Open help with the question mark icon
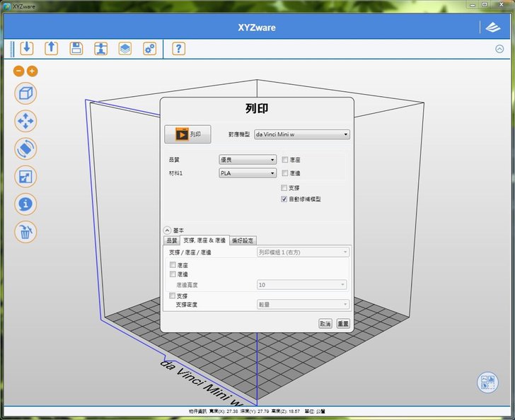Image resolution: width=515 pixels, height=420 pixels. [179, 48]
